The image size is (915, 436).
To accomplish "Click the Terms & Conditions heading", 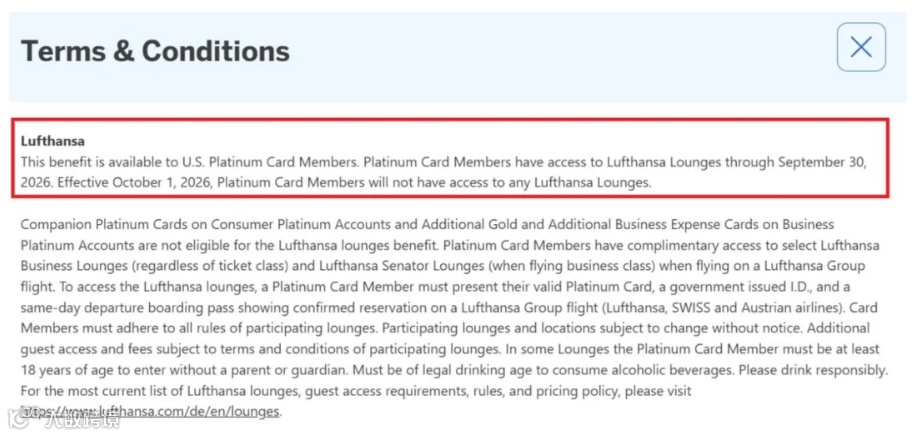I will tap(155, 51).
